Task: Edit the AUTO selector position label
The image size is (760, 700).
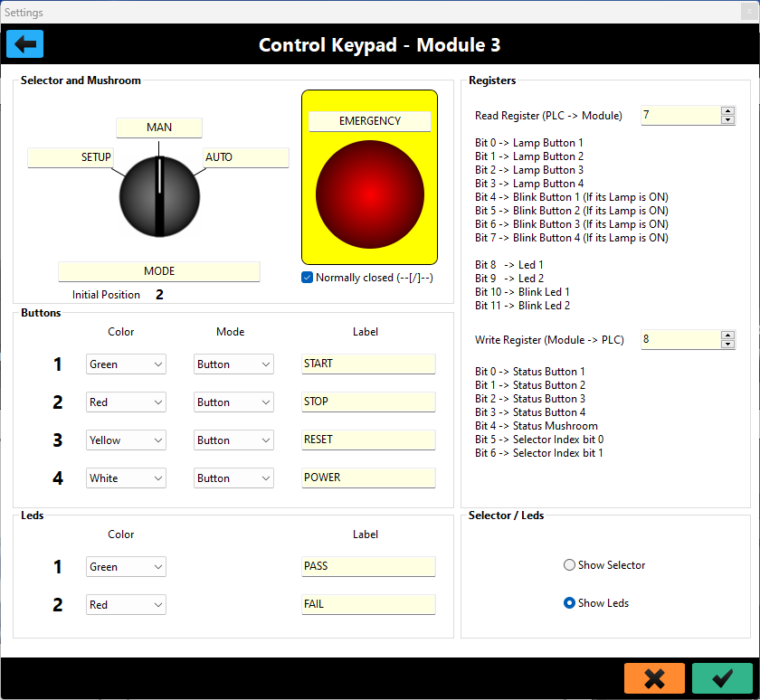Action: coord(246,157)
